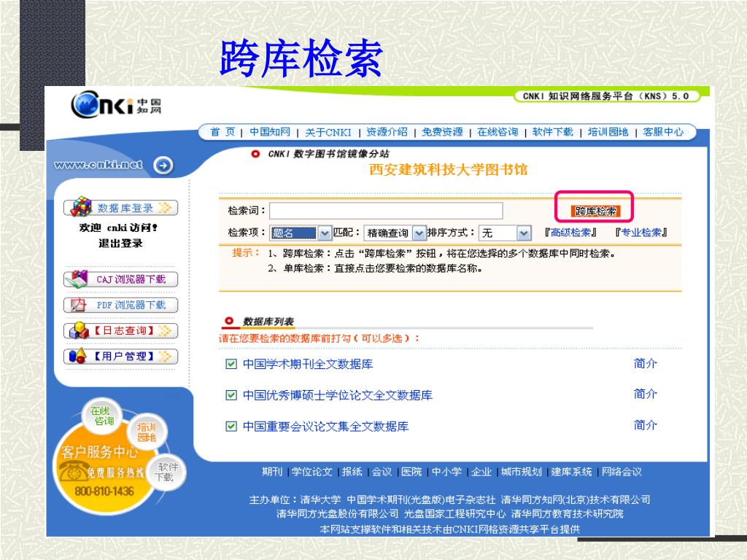Click 建库系统 footer link
Screen dimensions: 747x560
(571, 472)
